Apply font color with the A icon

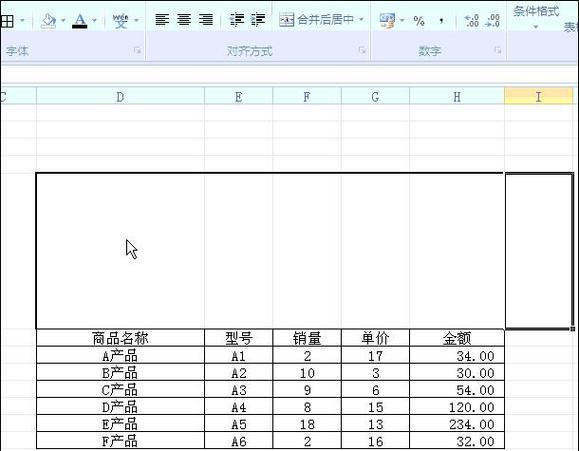(x=80, y=21)
